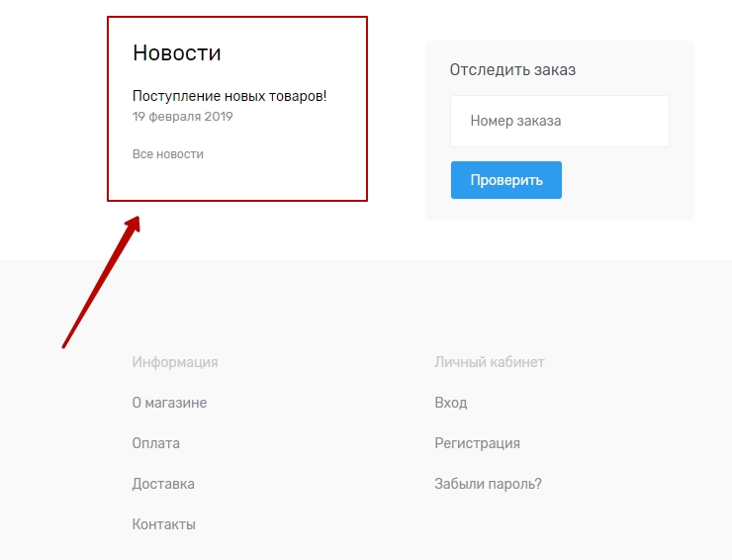Click the blue 'Проверить' button
Screen dimensions: 732x560
[506, 180]
